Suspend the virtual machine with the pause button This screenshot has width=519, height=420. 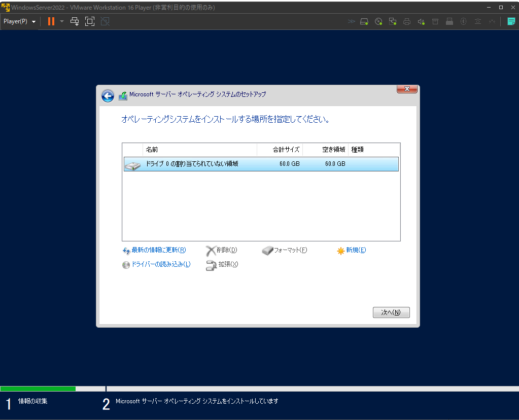pos(51,21)
